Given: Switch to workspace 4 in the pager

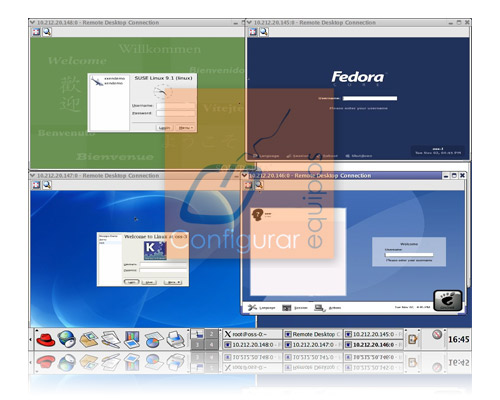Looking at the screenshot, I should [x=211, y=344].
